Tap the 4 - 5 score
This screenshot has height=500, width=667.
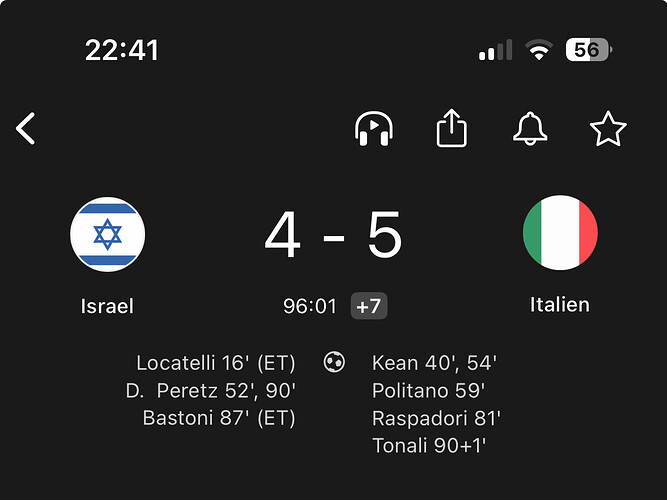coord(333,237)
